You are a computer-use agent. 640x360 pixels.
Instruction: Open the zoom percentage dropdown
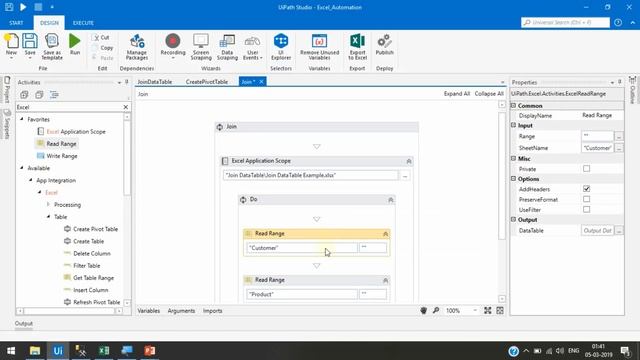(x=475, y=311)
